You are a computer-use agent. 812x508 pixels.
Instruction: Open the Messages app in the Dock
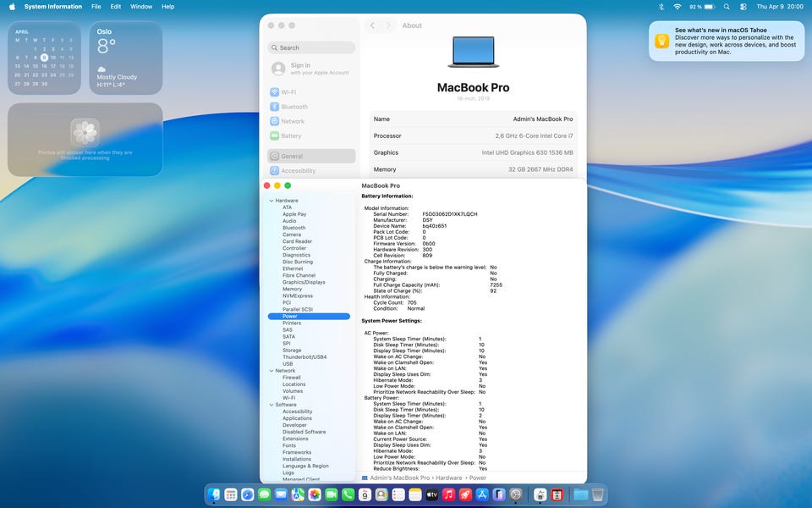tap(264, 494)
